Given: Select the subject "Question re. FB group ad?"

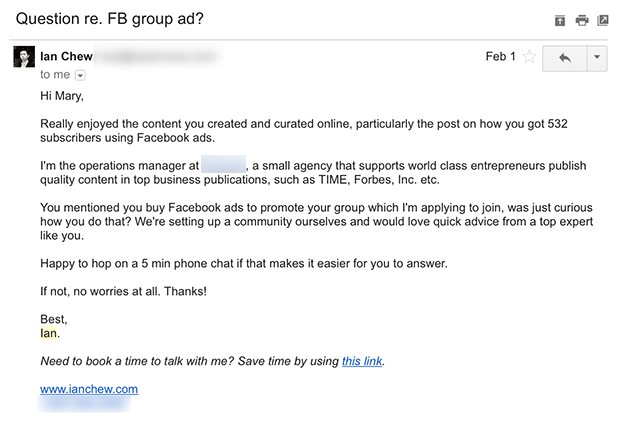Looking at the screenshot, I should coord(110,19).
